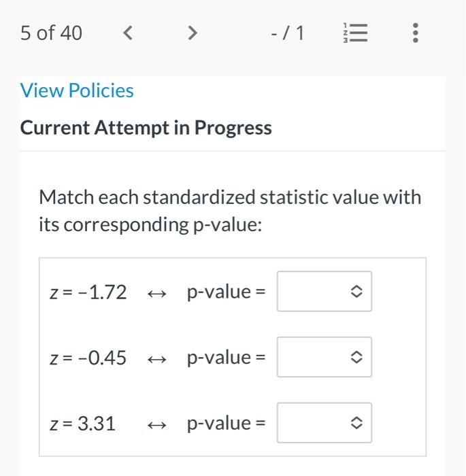Select p-value dropdown for z = 3.31
The image size is (466, 476).
pyautogui.click(x=324, y=423)
